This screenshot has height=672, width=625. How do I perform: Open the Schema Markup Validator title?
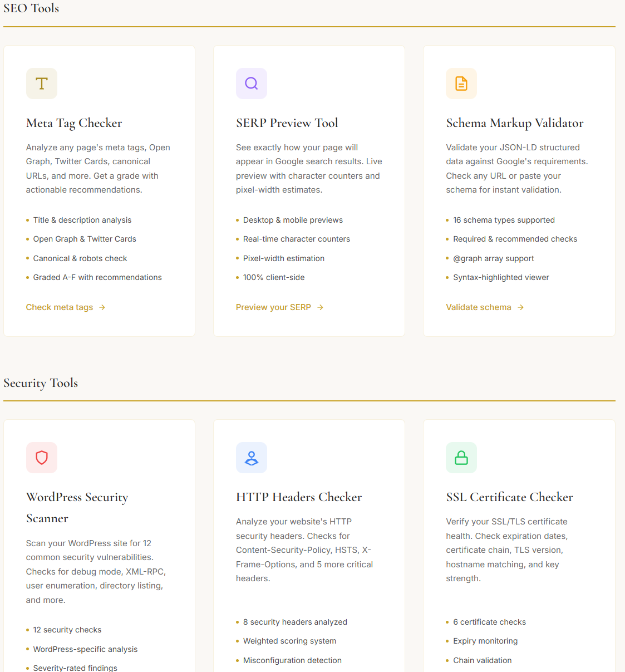pos(515,123)
